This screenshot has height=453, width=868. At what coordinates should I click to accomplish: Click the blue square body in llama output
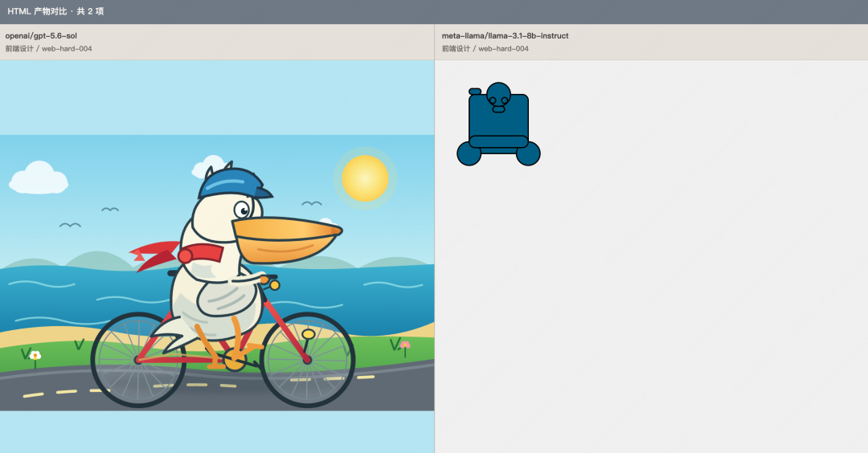(498, 120)
